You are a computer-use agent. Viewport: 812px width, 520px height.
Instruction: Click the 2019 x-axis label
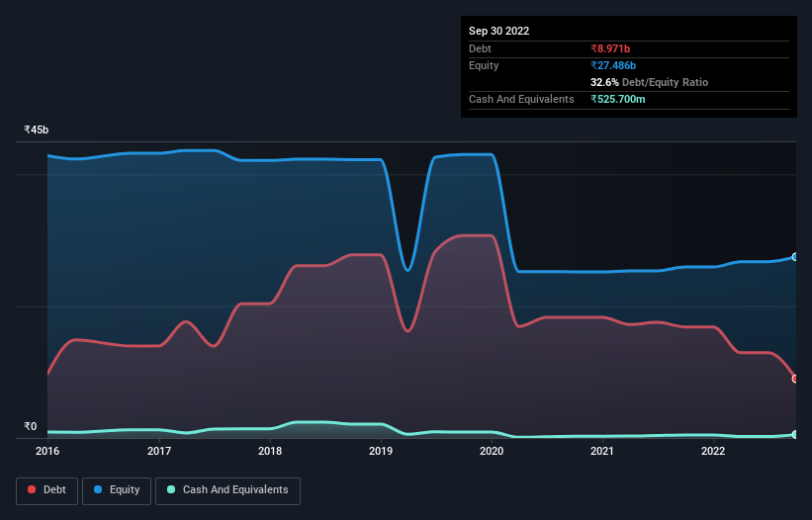pyautogui.click(x=381, y=451)
